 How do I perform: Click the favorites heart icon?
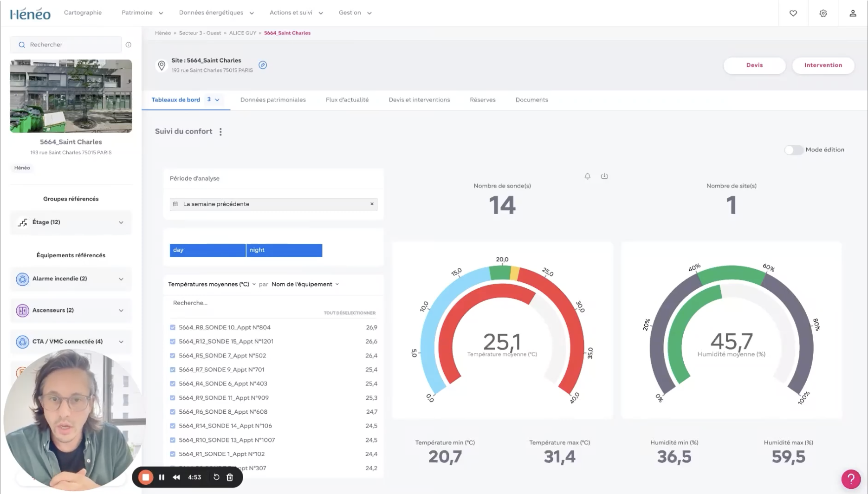pyautogui.click(x=793, y=13)
